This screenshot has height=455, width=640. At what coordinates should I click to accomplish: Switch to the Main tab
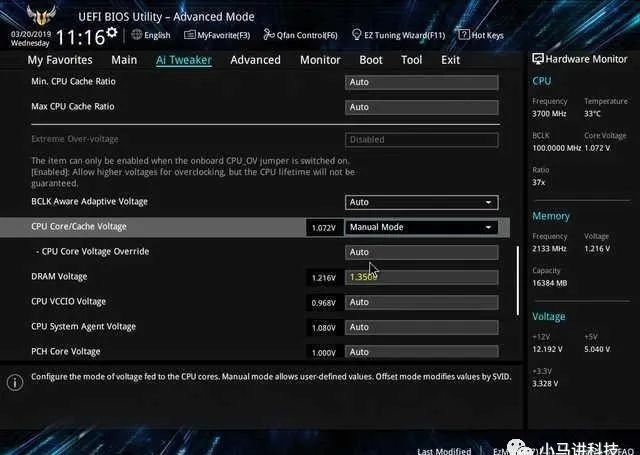[124, 60]
